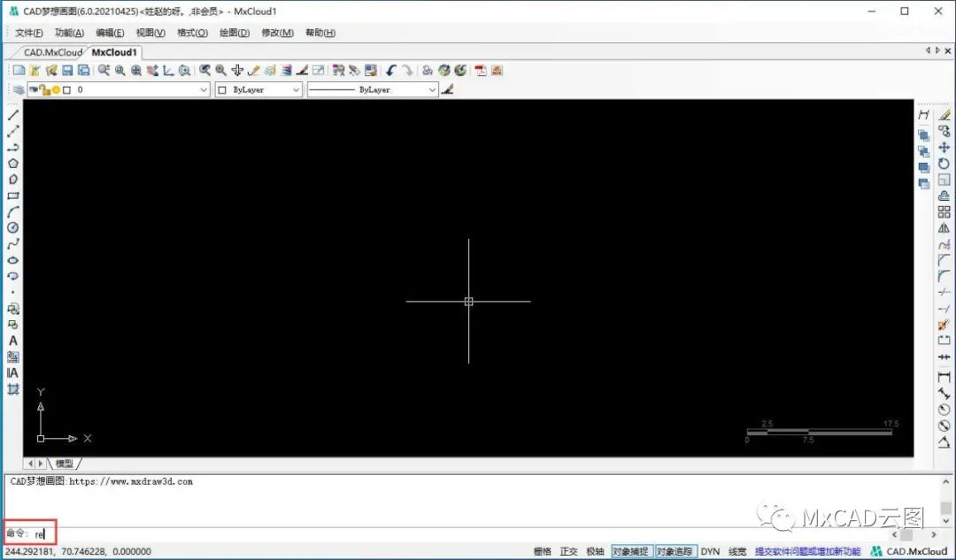Select the Circle drawing tool
Image resolution: width=956 pixels, height=560 pixels.
[13, 228]
